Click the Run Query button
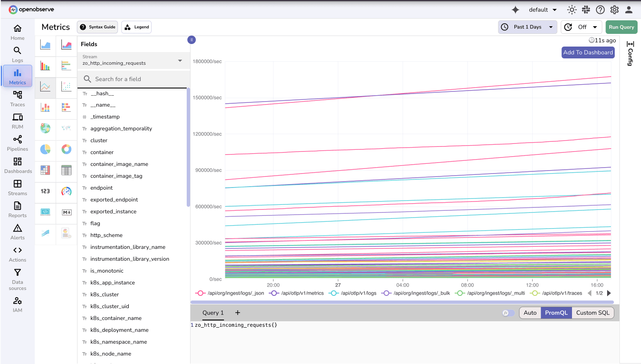 tap(621, 27)
